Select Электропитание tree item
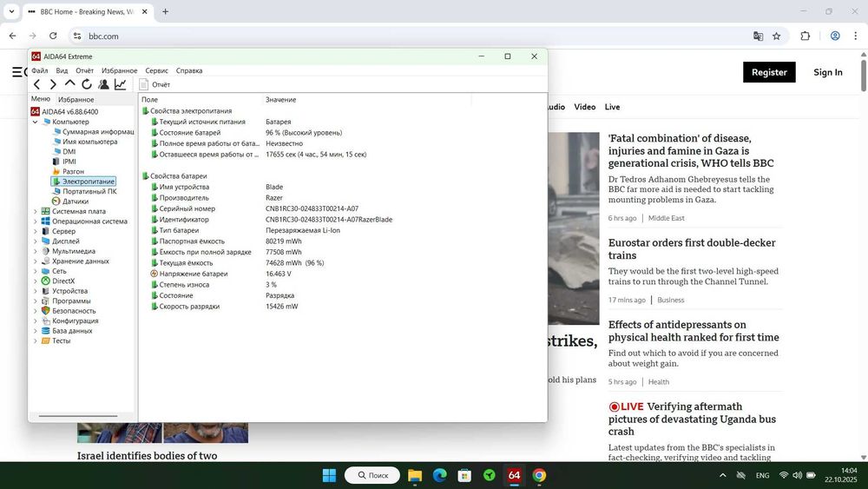The height and width of the screenshot is (489, 868). 83,182
